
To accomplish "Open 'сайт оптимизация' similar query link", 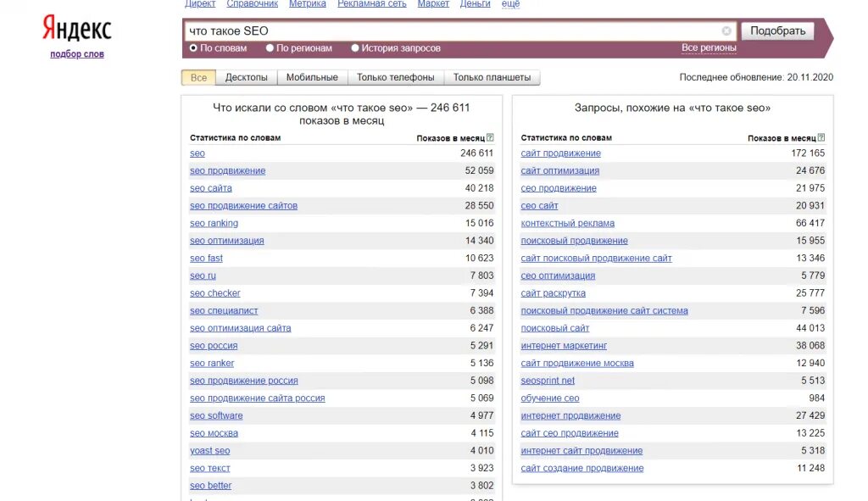I will [x=560, y=171].
